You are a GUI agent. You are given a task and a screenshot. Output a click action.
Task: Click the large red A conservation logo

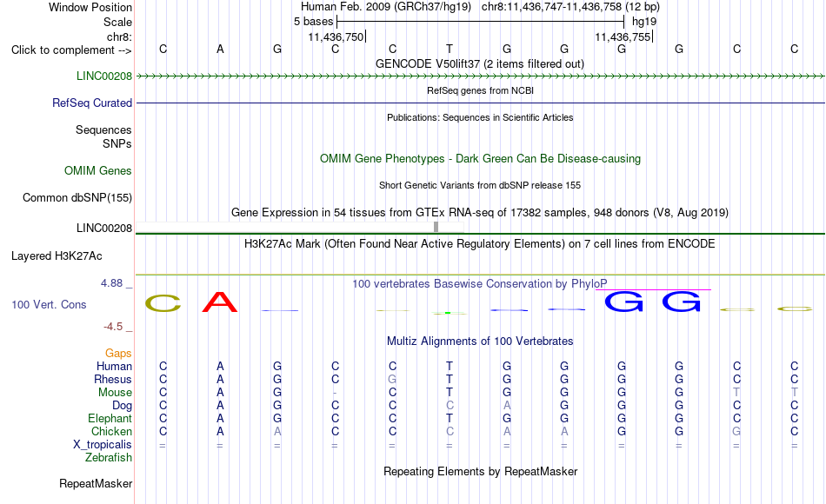tap(220, 302)
